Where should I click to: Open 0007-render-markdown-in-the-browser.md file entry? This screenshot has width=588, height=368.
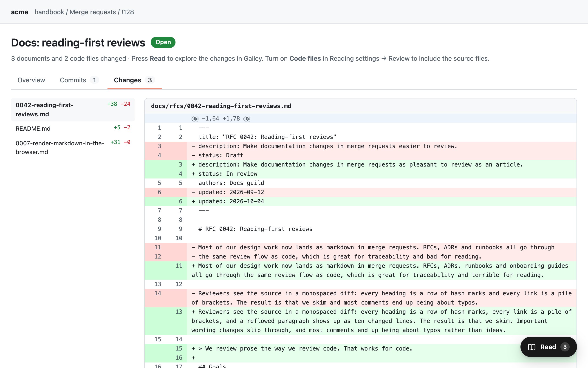pos(73,147)
